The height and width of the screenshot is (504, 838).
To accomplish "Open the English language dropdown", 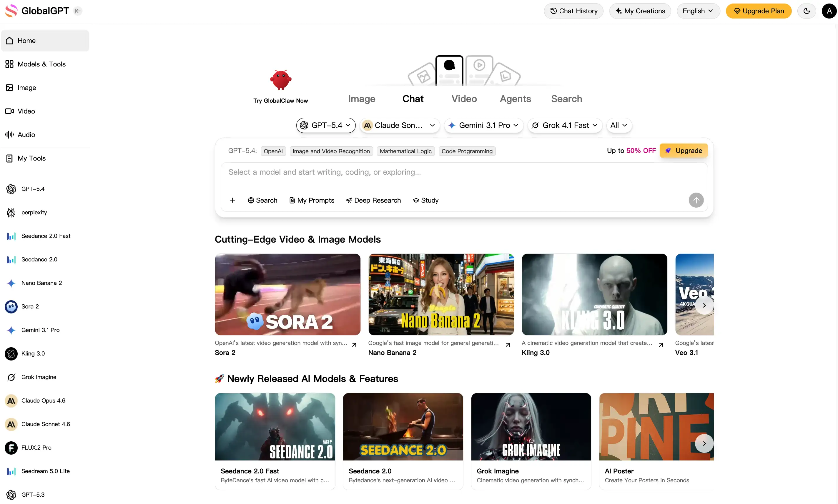I will tap(698, 11).
